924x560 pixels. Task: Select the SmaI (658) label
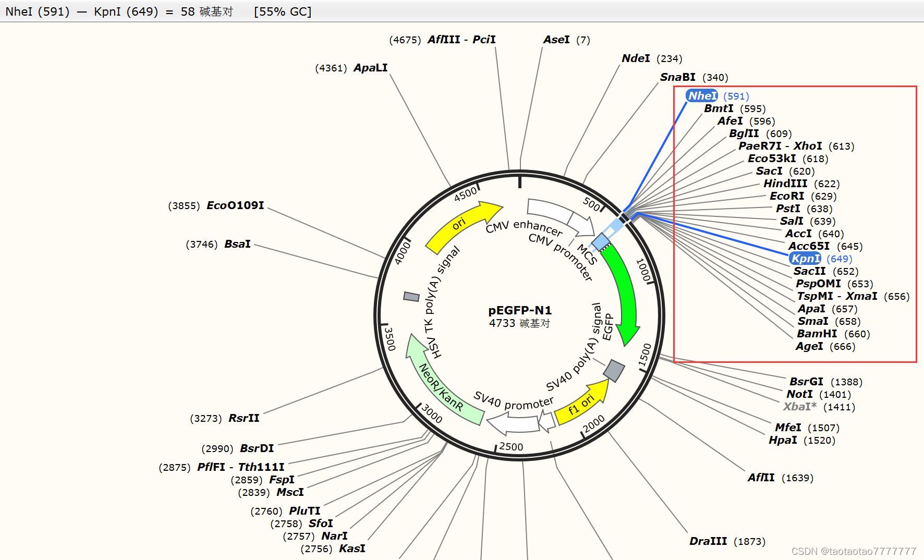[x=829, y=321]
